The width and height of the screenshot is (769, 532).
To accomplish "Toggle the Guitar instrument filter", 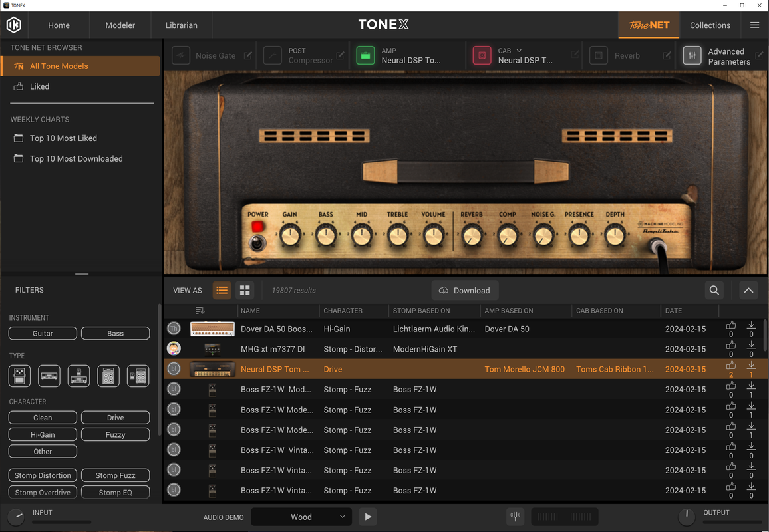I will tap(43, 333).
